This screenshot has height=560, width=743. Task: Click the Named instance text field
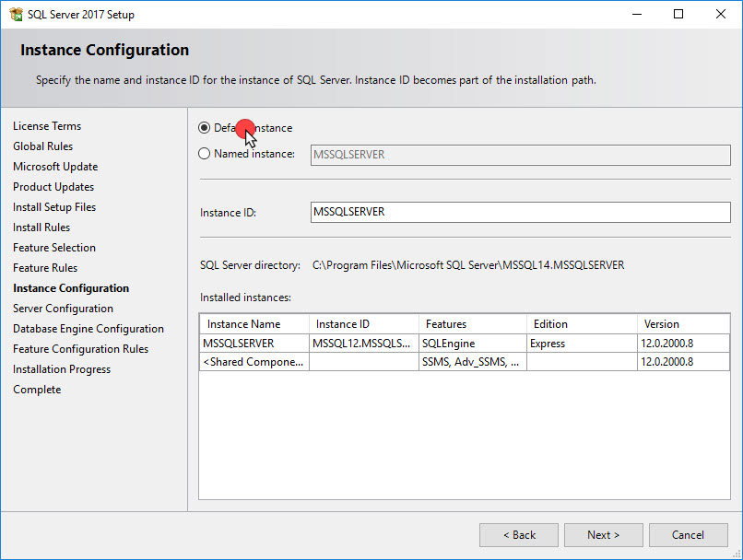[x=520, y=155]
